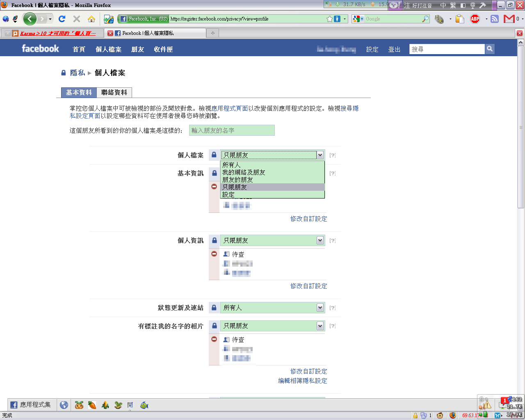This screenshot has height=420, width=525.
Task: Click the Google search box in the browser toolbar
Action: [x=393, y=19]
